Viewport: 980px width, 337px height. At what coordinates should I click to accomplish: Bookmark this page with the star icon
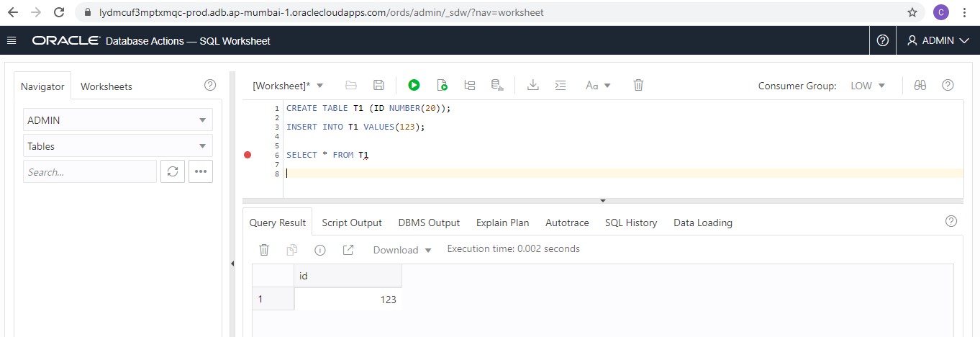click(x=912, y=12)
